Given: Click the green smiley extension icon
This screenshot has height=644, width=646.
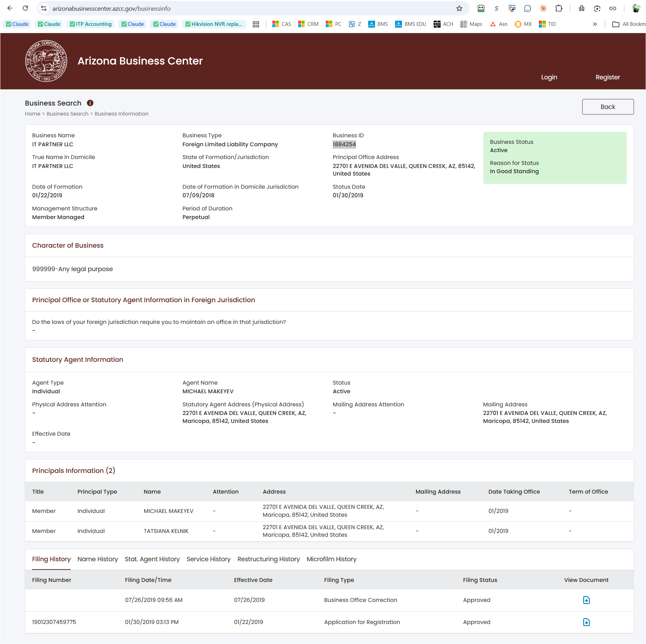Looking at the screenshot, I should 481,8.
